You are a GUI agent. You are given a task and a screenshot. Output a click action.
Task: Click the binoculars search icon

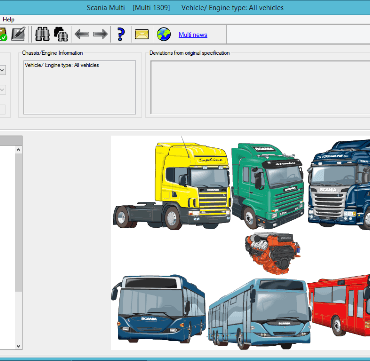pyautogui.click(x=42, y=34)
